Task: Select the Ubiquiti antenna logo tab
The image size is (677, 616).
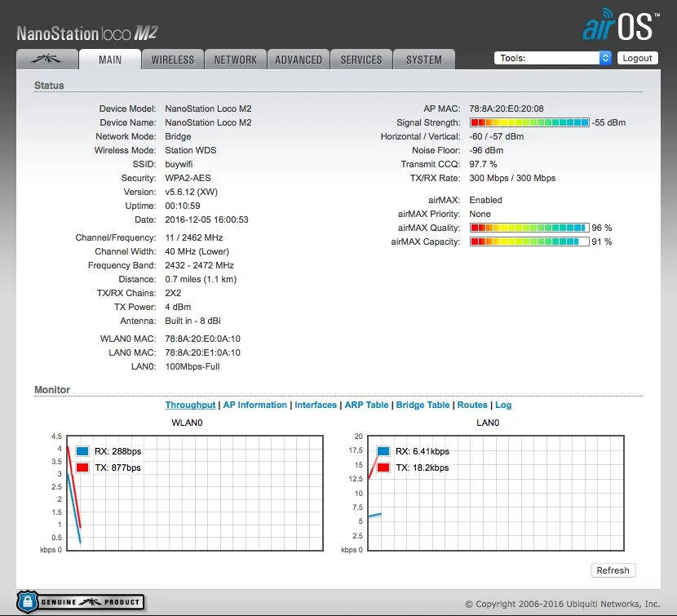Action: pos(46,59)
